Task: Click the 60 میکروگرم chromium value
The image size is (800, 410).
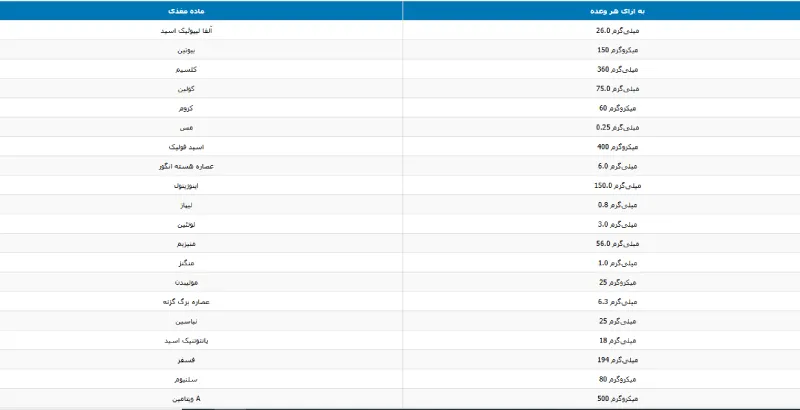Action: point(617,108)
